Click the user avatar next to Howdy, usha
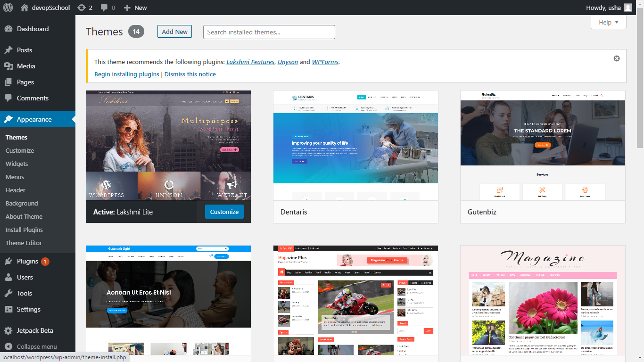The height and width of the screenshot is (362, 644). pos(627,8)
